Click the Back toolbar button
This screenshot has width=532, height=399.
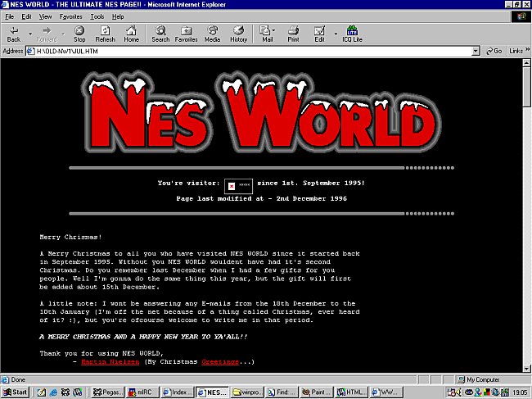point(14,34)
